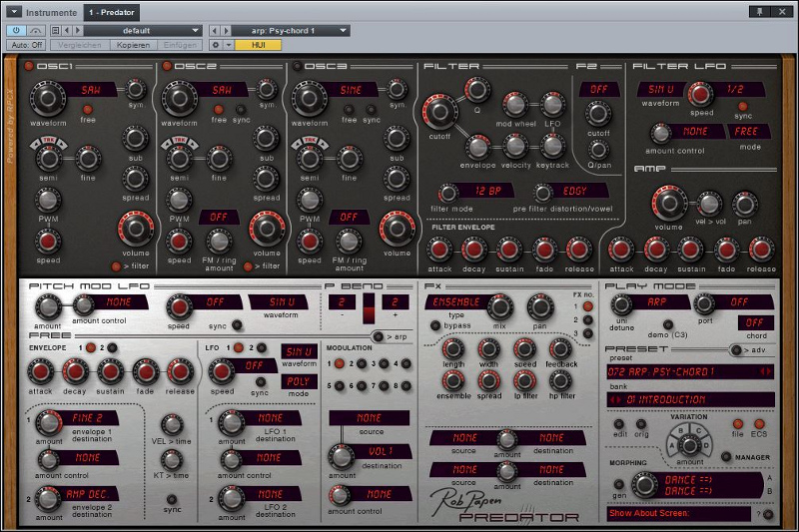The image size is (799, 532).
Task: Adjust the OSC1 volume knob
Action: 136,229
